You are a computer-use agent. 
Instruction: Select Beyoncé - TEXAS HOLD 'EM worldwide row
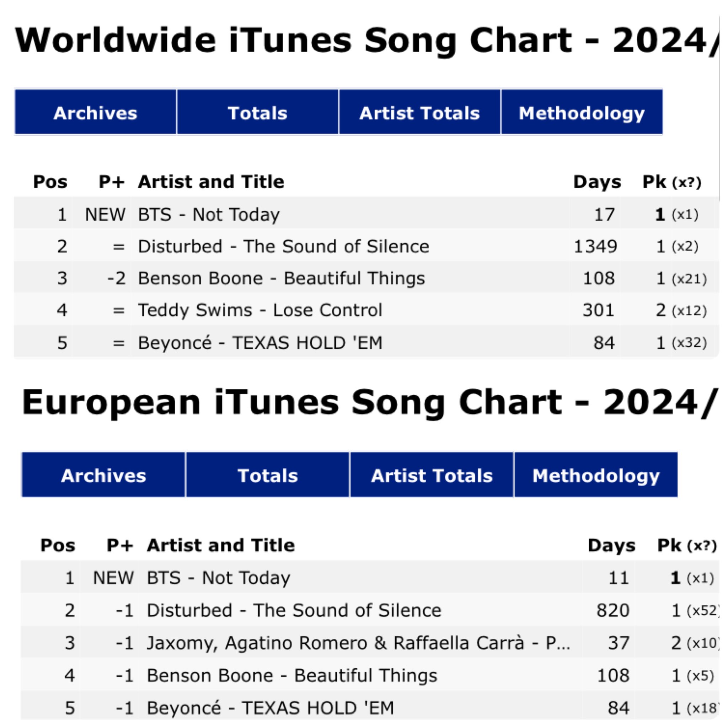(x=366, y=342)
